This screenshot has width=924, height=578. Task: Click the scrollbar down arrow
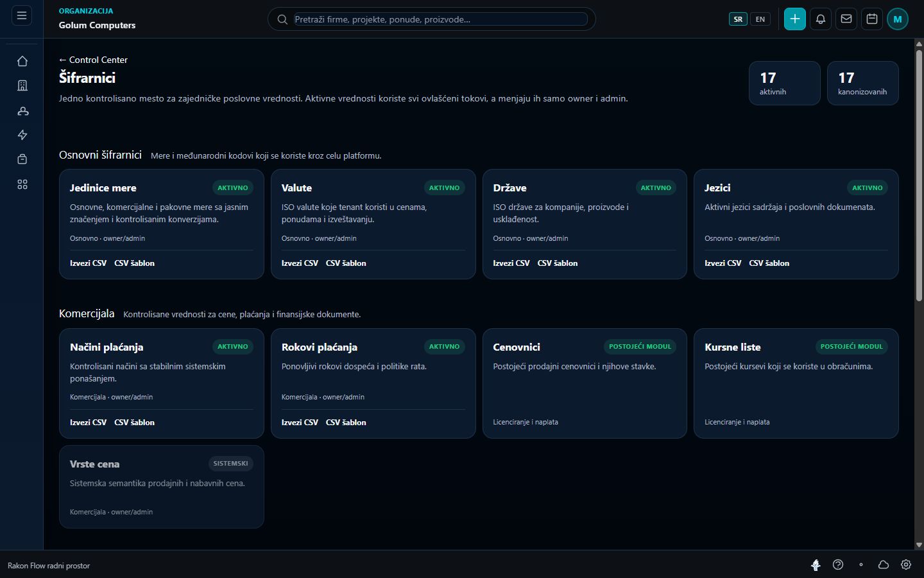pyautogui.click(x=919, y=545)
